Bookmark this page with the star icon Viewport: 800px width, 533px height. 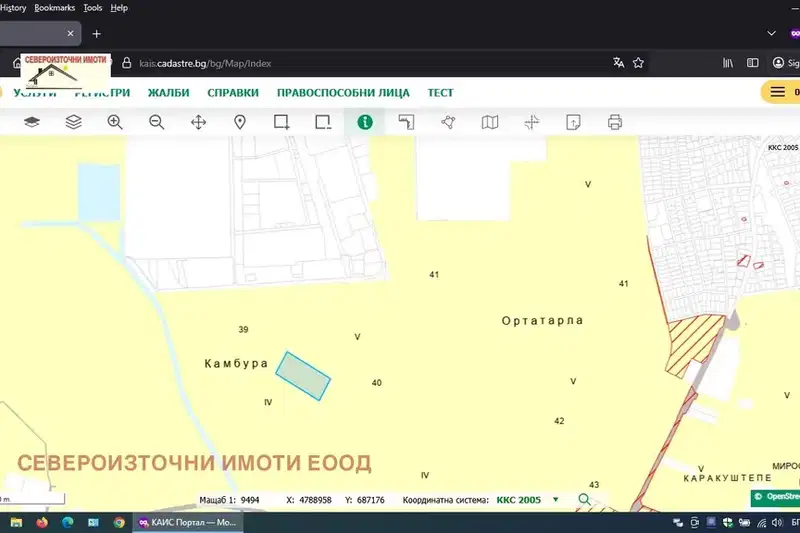638,63
